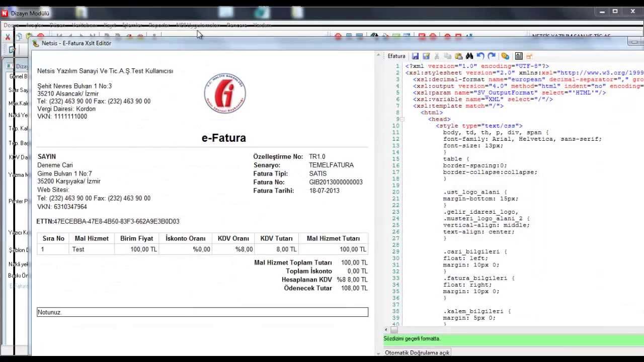This screenshot has height=362, width=644.
Task: Undo the last edit with the undo arrow
Action: click(480, 56)
